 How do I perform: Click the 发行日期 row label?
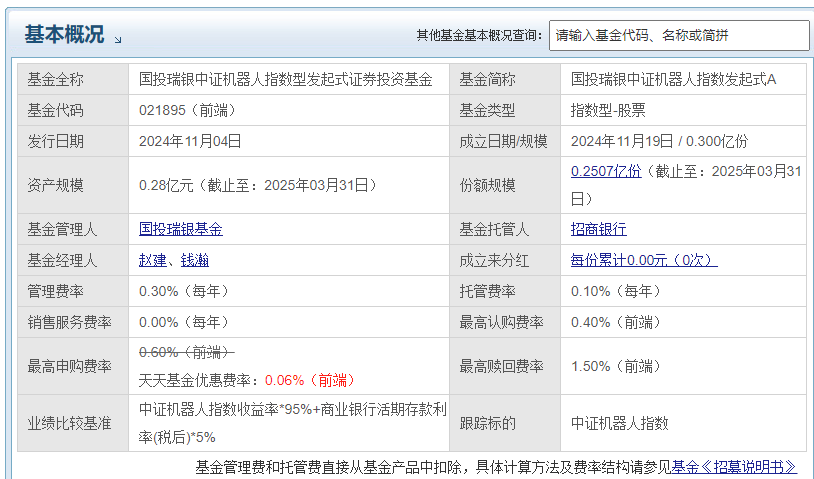(55, 141)
